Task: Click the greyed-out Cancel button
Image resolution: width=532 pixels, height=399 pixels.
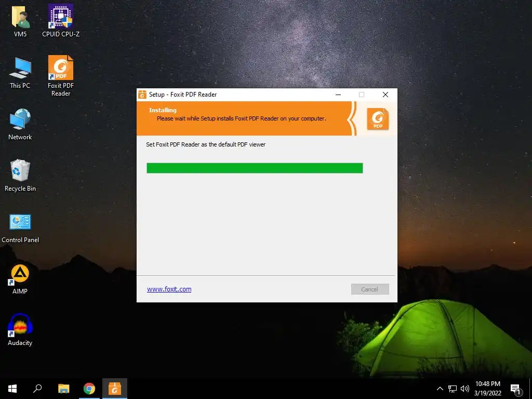Action: coord(370,289)
